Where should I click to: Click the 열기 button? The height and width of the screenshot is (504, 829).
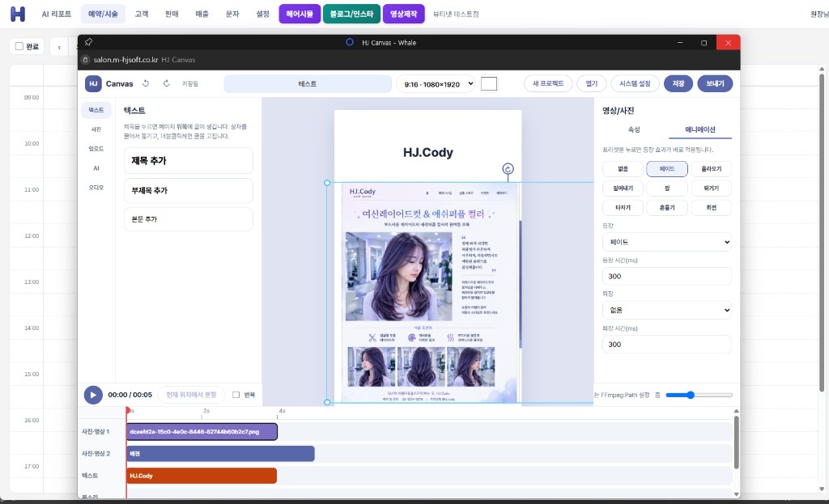592,83
